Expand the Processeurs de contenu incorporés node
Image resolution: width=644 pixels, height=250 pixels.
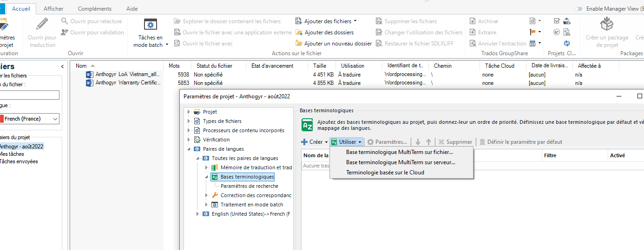[x=189, y=130]
